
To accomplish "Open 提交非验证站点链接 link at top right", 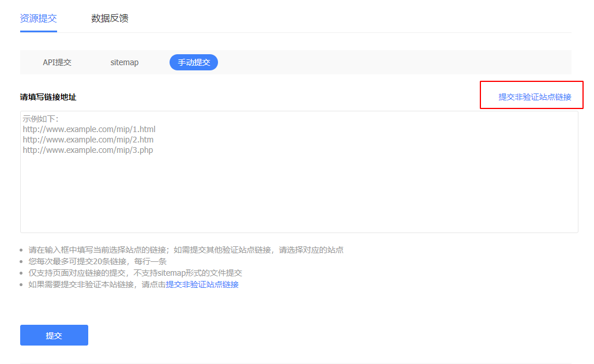I will pyautogui.click(x=535, y=97).
